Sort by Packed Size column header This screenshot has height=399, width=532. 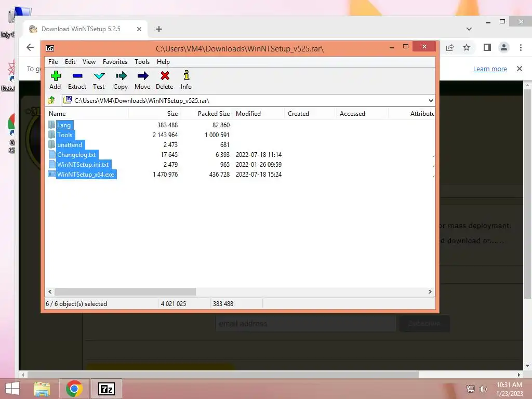click(x=206, y=114)
